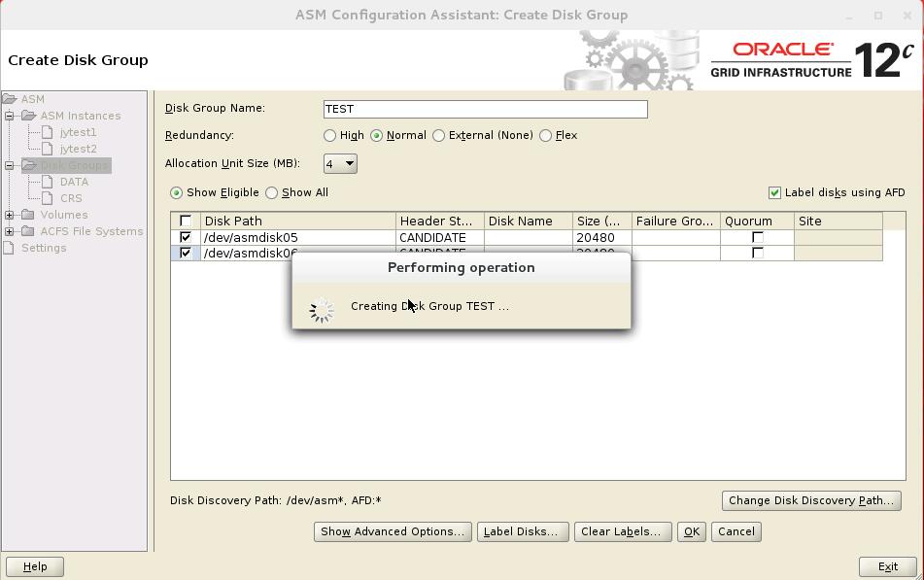924x580 pixels.
Task: Click the Disk Name column header
Action: click(528, 222)
